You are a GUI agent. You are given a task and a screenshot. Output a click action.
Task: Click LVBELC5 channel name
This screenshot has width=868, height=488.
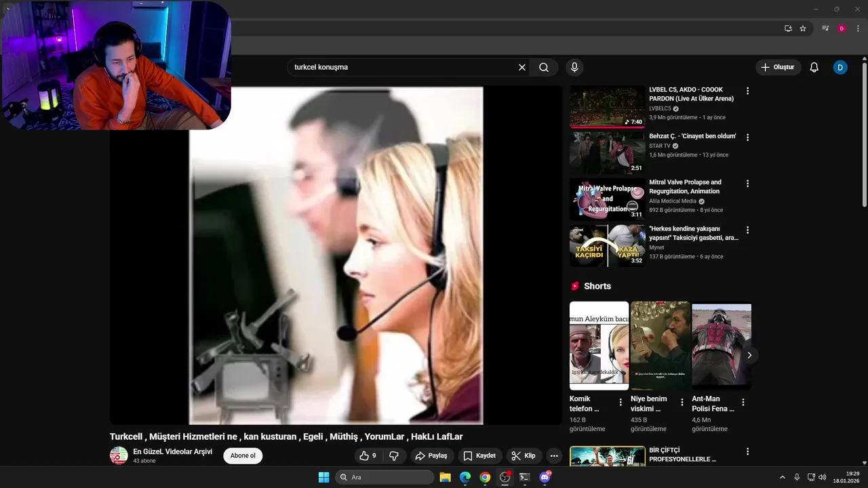click(x=660, y=108)
